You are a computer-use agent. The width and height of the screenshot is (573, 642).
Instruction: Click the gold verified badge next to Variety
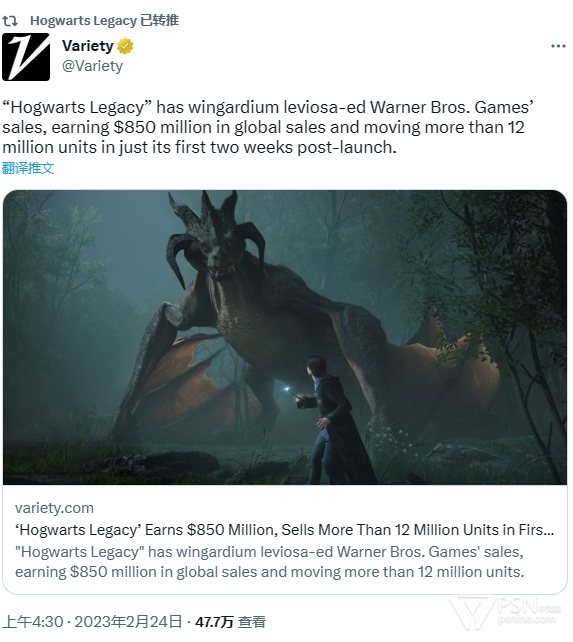point(125,46)
